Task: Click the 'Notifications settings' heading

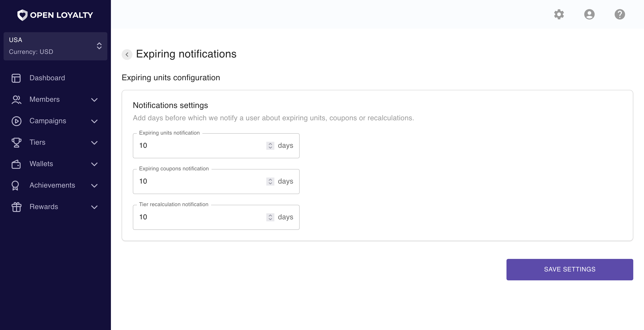Action: pos(170,105)
